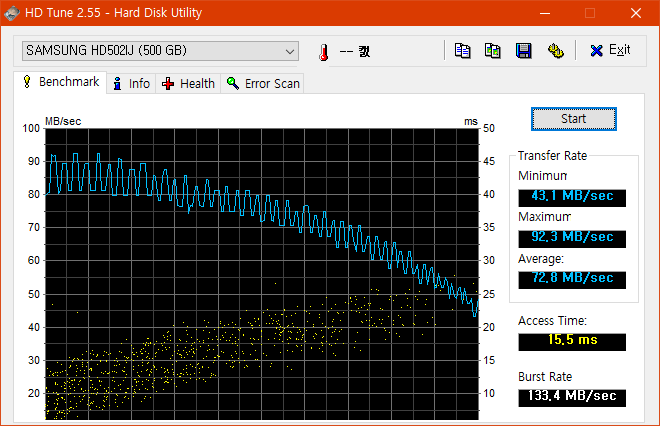
Task: Open the Info tab
Action: point(131,83)
